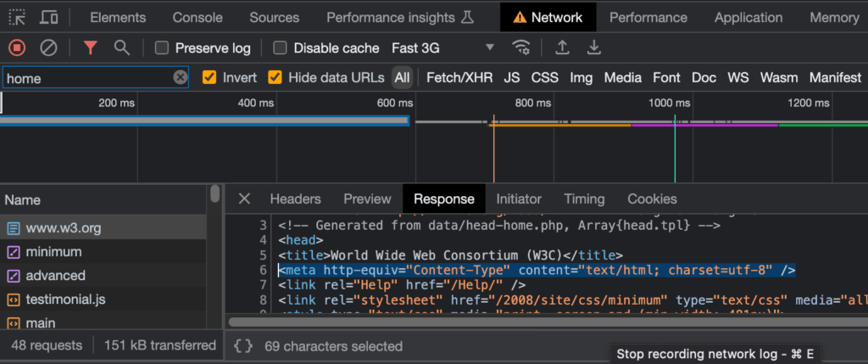The height and width of the screenshot is (364, 868).
Task: Filter requests by Fetch/XHR
Action: click(459, 77)
